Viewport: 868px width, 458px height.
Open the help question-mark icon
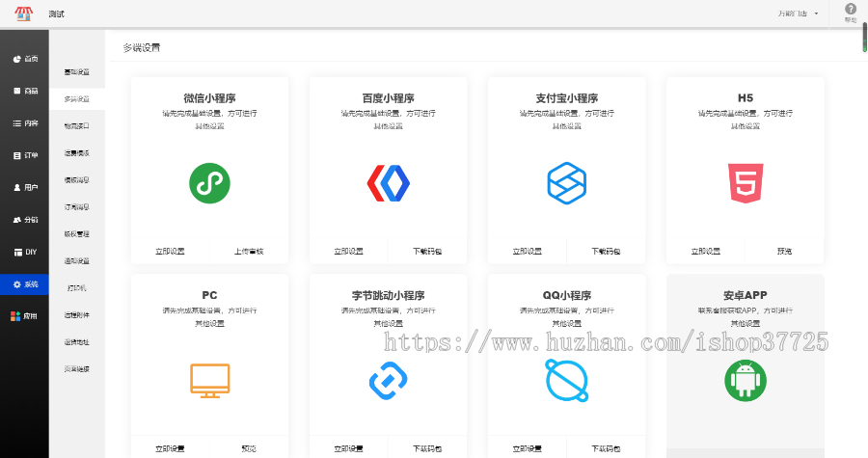(851, 10)
